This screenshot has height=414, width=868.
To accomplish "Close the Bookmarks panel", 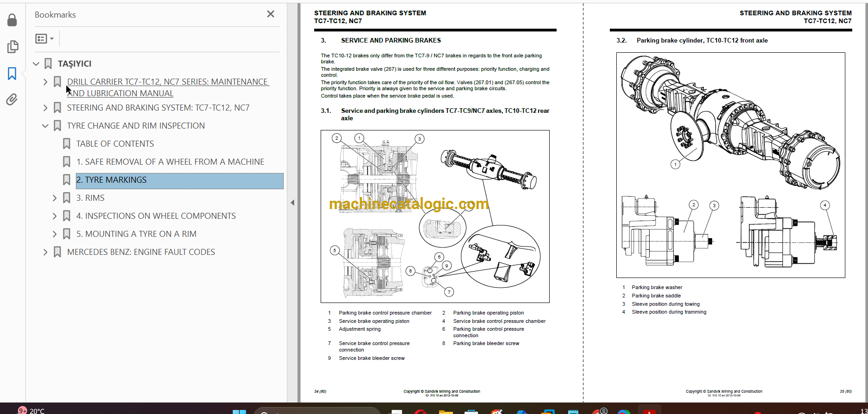I will pyautogui.click(x=271, y=14).
